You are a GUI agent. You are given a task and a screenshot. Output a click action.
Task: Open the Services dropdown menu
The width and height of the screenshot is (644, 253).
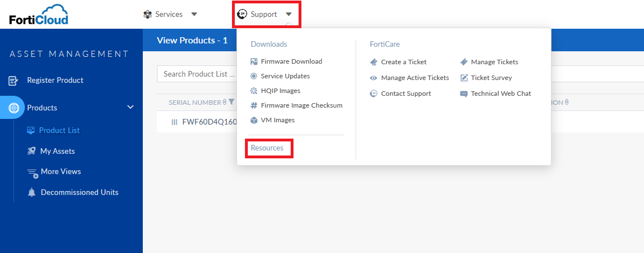pos(170,14)
